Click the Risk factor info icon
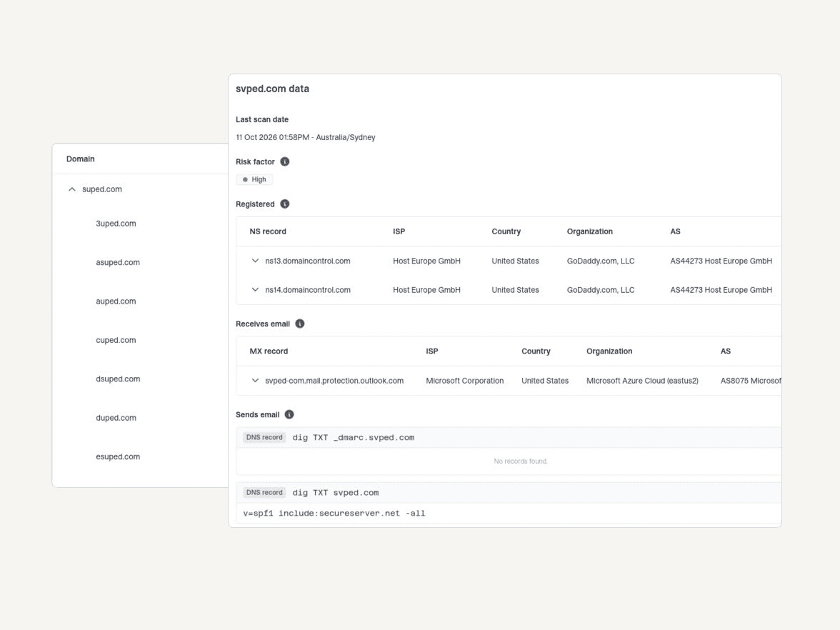This screenshot has height=630, width=840. tap(284, 161)
